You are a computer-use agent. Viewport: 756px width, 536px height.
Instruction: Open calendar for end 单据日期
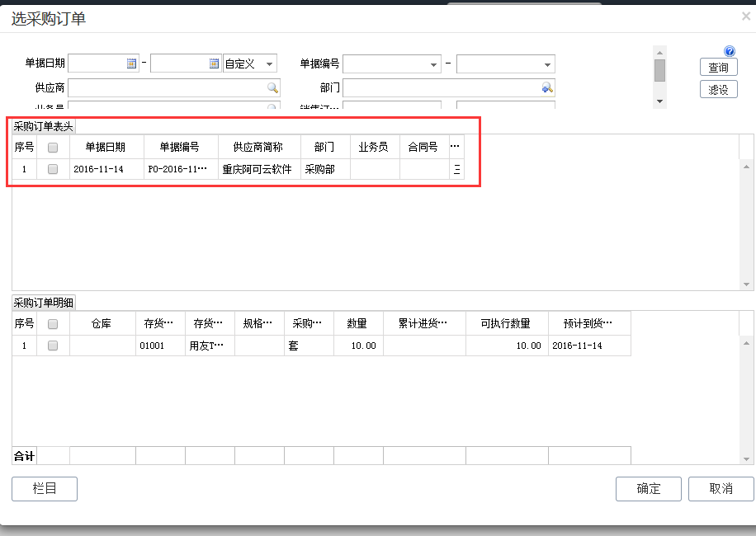(x=214, y=63)
